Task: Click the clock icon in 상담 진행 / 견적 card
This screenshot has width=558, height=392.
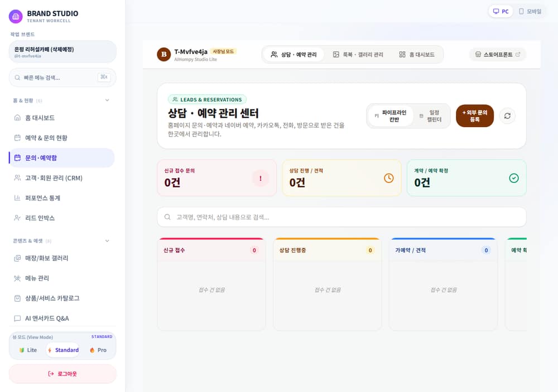Action: [388, 178]
